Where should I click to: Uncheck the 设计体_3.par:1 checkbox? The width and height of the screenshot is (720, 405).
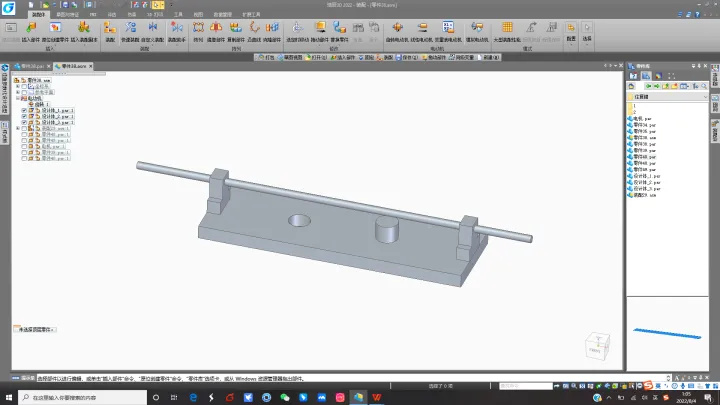click(24, 122)
